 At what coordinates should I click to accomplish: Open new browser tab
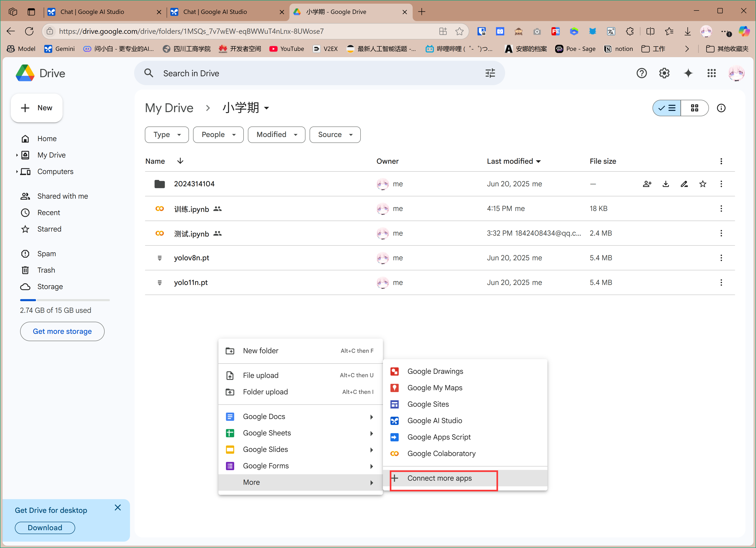[x=422, y=12]
